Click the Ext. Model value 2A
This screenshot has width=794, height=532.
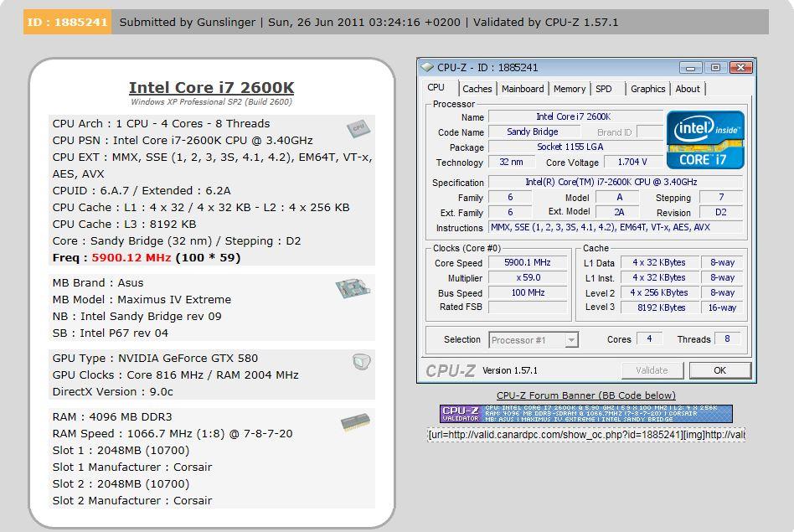tap(619, 212)
